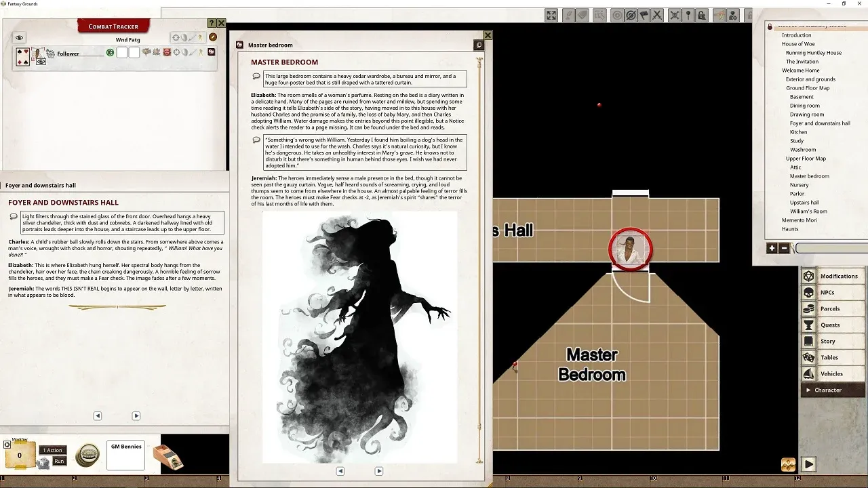Click the card shoe dealer icon

(x=168, y=457)
